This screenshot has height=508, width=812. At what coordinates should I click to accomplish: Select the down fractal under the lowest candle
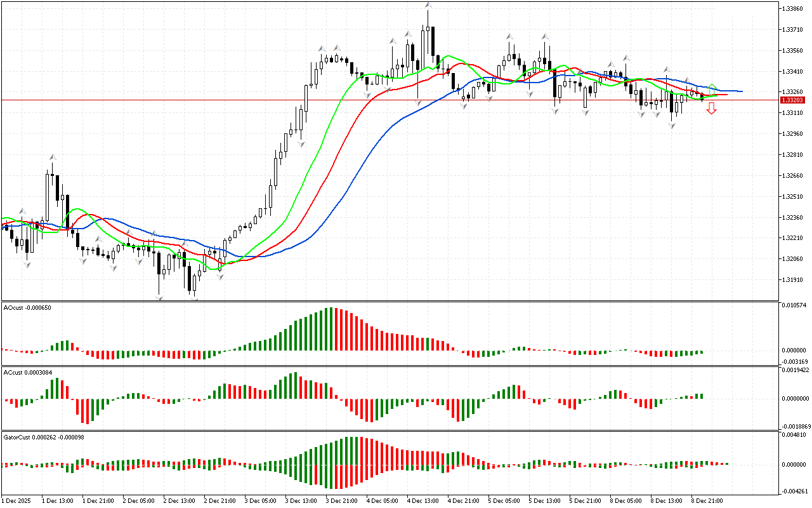click(x=194, y=299)
